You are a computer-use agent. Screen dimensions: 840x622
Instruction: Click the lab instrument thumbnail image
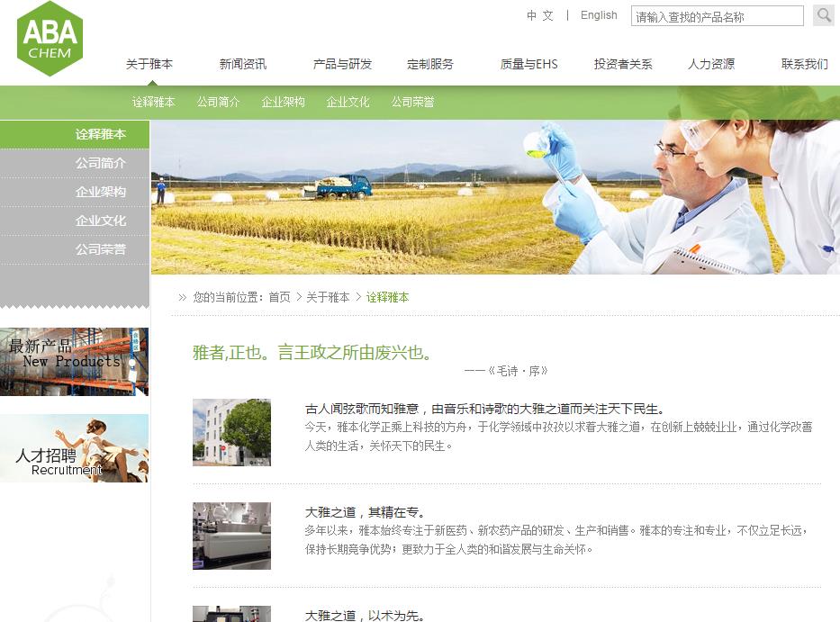(x=232, y=536)
